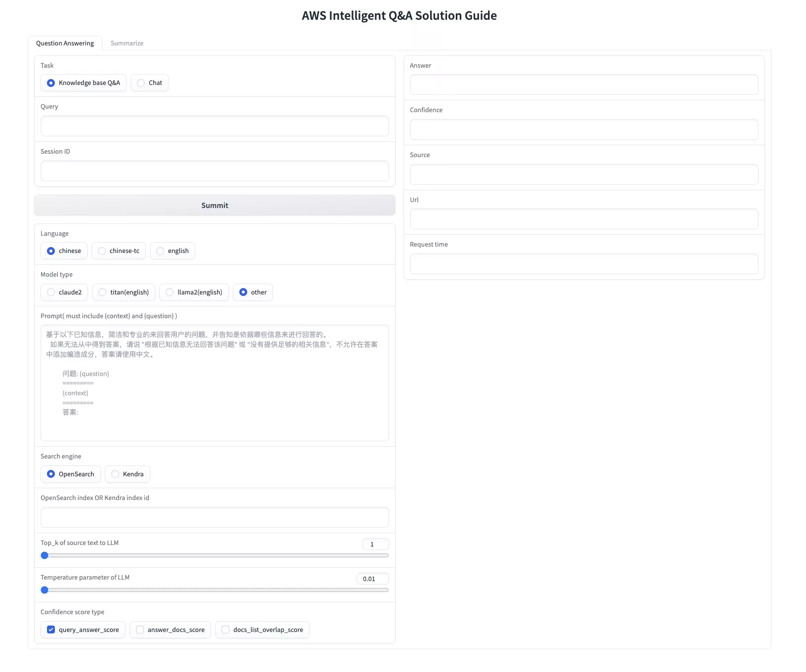Switch to the Question Answering tab
Screen dimensions: 806x672
click(65, 43)
